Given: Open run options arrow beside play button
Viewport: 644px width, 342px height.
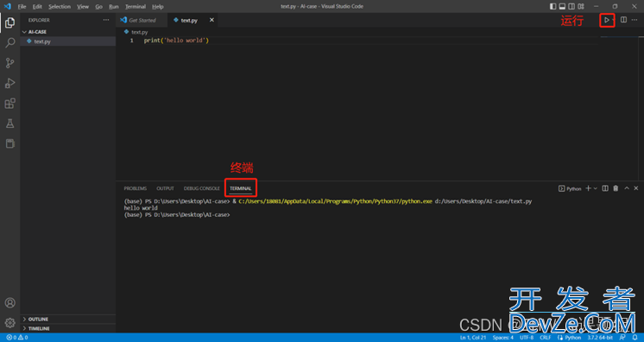Looking at the screenshot, I should coord(613,20).
